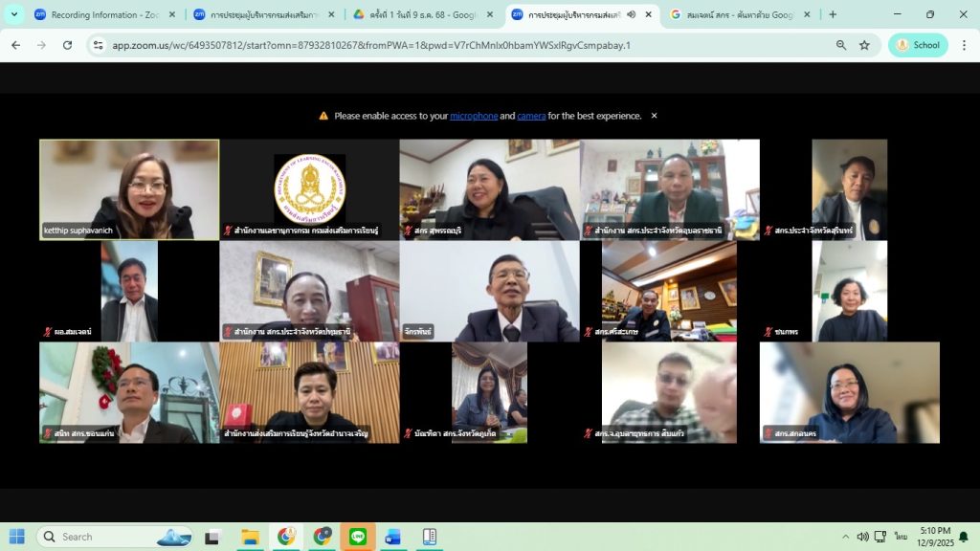The height and width of the screenshot is (551, 980).
Task: Open LINE app from the taskbar
Action: click(x=358, y=537)
